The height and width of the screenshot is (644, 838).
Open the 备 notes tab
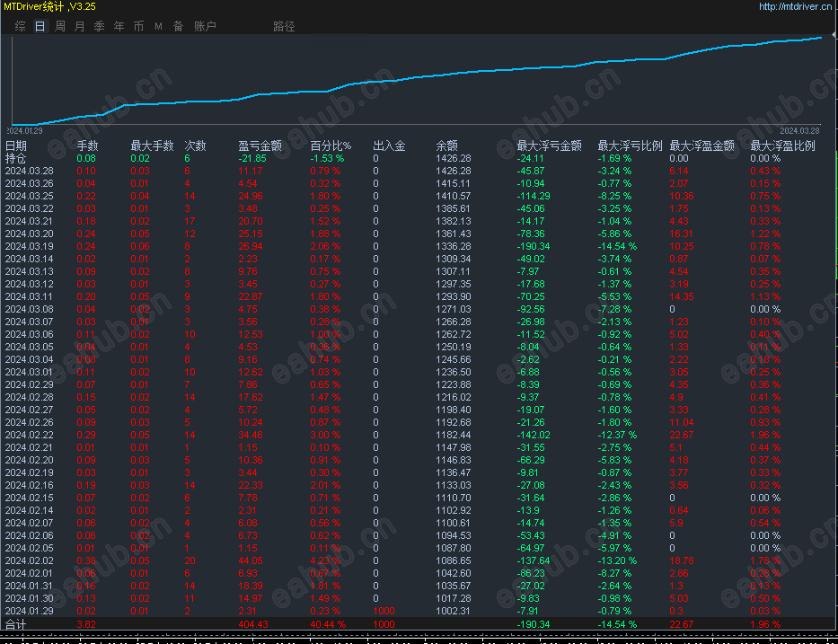179,26
